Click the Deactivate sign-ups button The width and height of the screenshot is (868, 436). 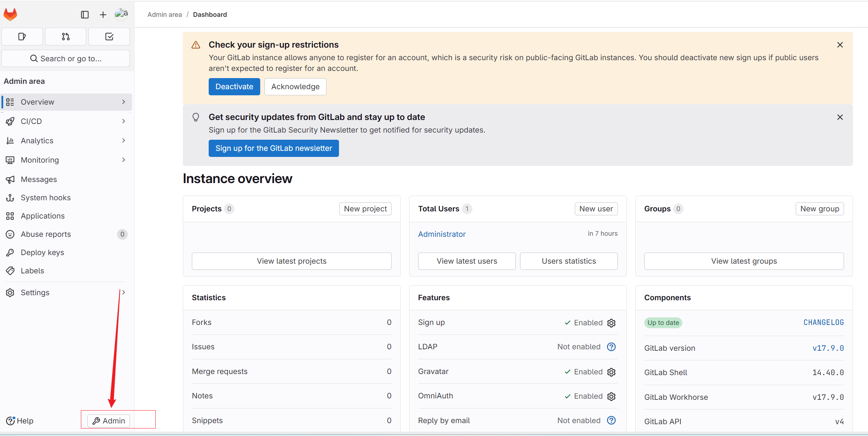click(234, 87)
